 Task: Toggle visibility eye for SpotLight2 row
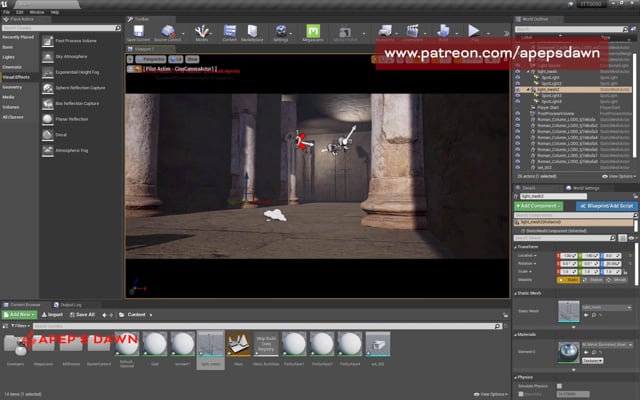click(x=518, y=84)
